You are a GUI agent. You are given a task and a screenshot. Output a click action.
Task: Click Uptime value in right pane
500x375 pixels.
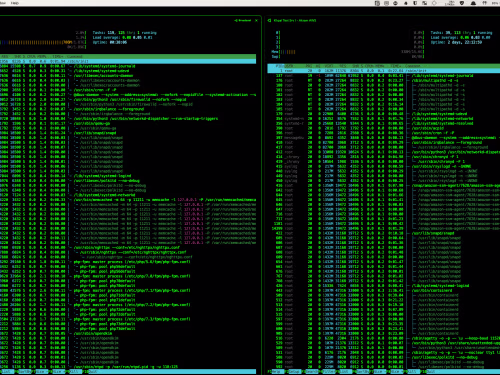pos(465,42)
